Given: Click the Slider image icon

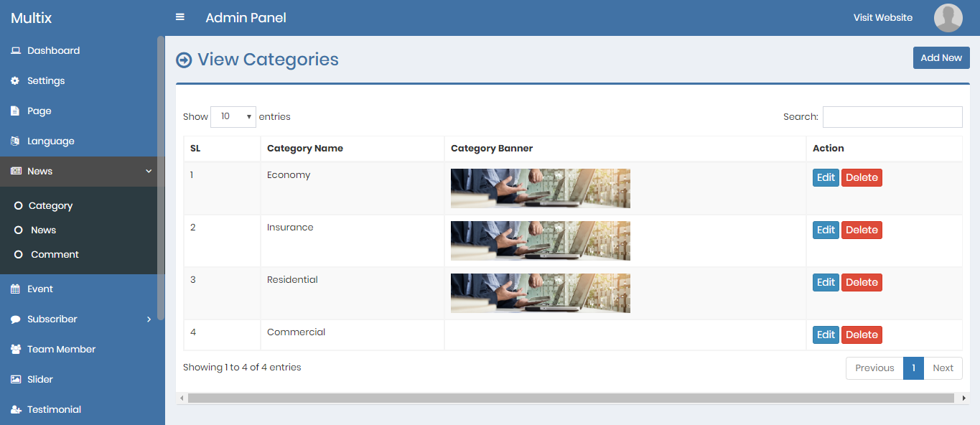Looking at the screenshot, I should 15,380.
